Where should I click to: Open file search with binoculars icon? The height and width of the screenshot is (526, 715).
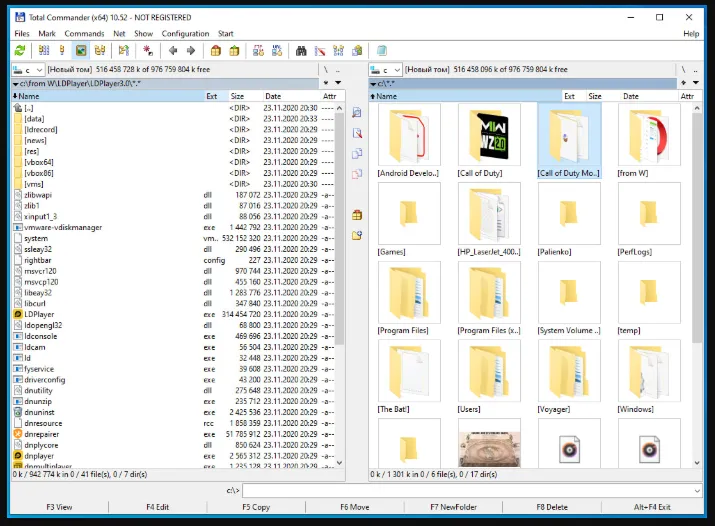tap(301, 51)
